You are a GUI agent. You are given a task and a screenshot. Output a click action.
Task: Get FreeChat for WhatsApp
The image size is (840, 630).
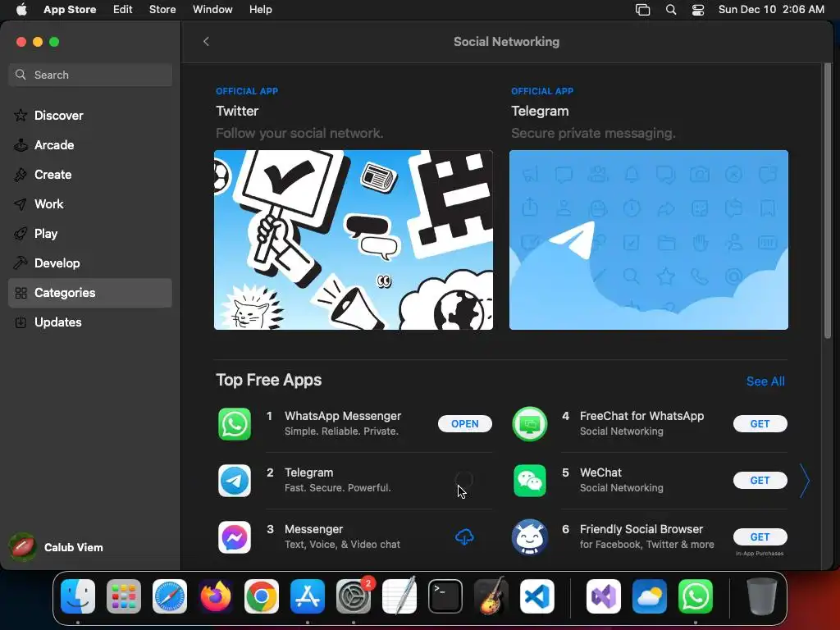point(760,424)
